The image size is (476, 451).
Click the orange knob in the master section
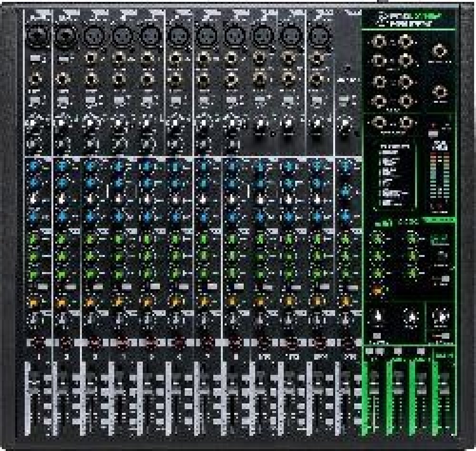[x=377, y=289]
